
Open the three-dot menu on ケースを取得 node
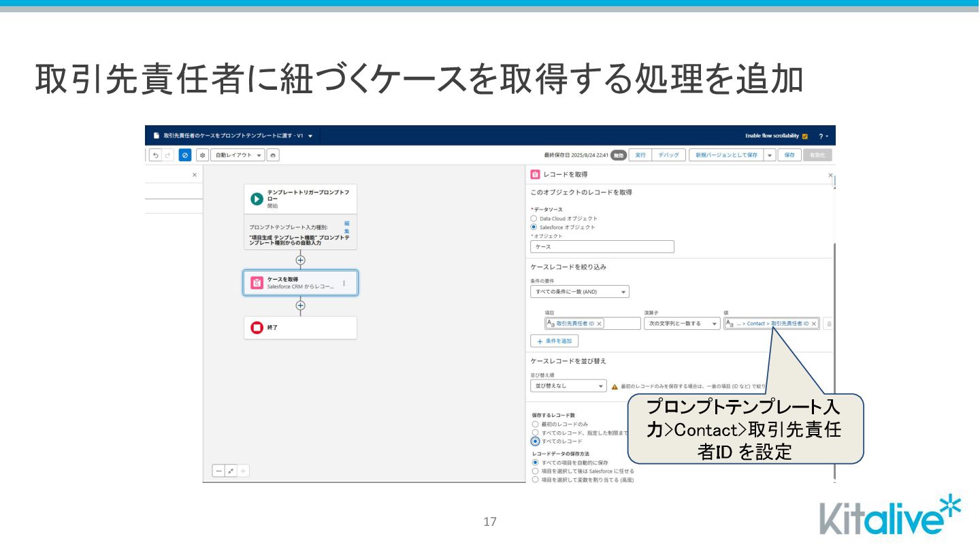344,283
